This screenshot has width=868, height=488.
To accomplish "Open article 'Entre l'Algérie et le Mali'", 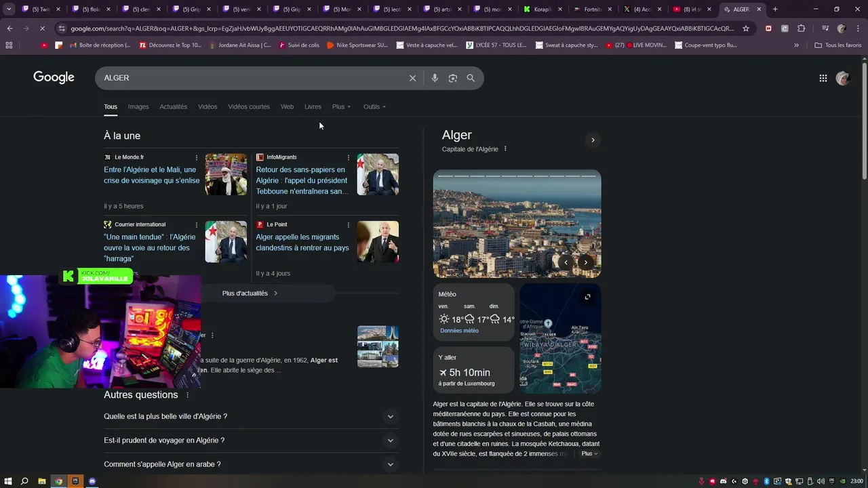I will pyautogui.click(x=152, y=175).
